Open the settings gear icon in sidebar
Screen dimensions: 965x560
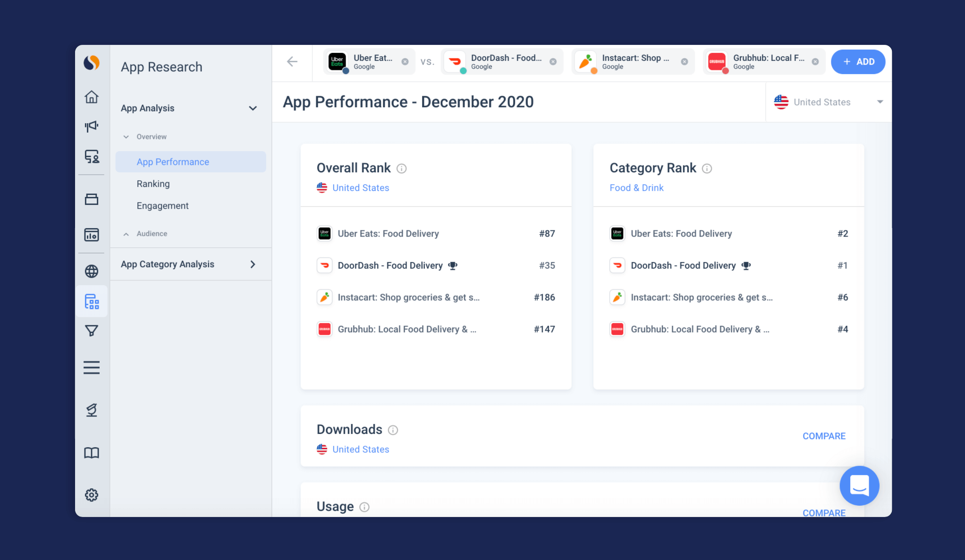pos(92,495)
